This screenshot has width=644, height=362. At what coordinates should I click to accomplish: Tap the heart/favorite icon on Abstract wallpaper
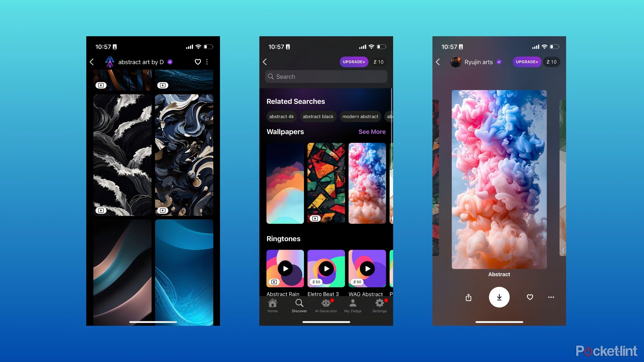coord(529,297)
